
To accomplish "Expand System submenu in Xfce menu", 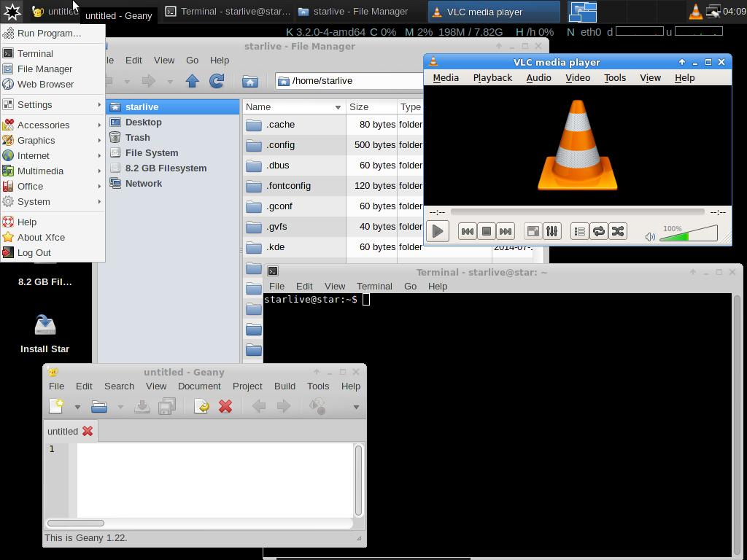I will coord(53,202).
